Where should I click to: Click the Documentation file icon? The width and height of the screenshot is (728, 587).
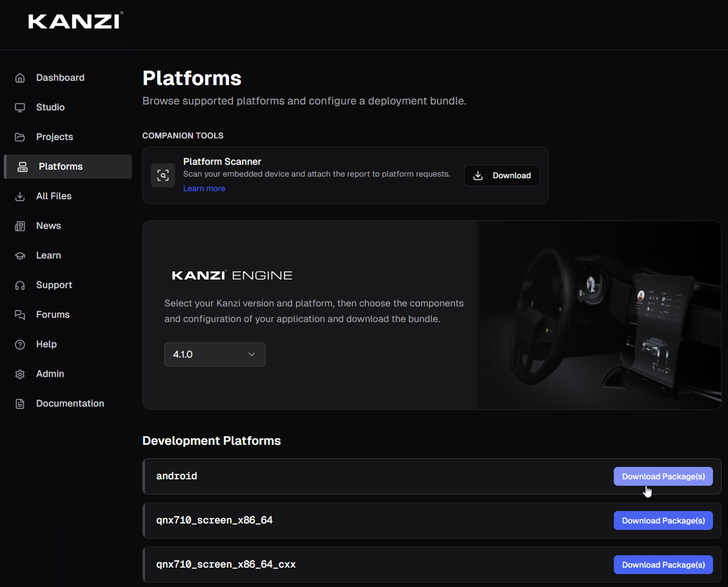pyautogui.click(x=20, y=403)
